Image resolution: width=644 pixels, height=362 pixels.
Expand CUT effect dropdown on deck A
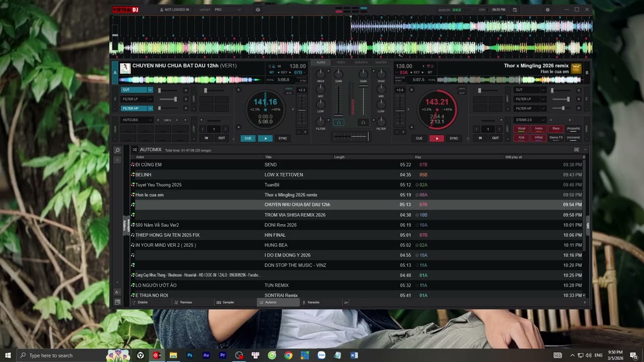(x=150, y=90)
